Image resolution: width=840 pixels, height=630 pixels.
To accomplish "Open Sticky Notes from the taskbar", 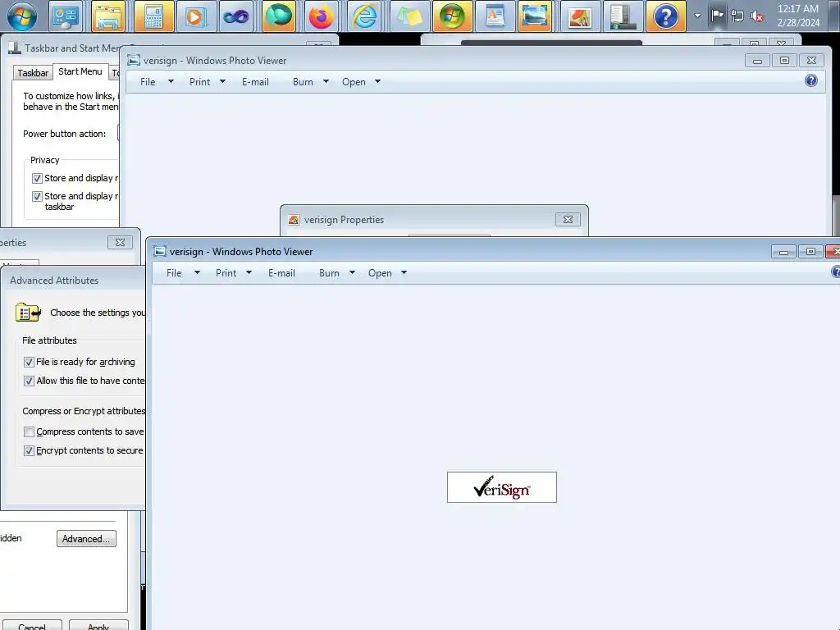I will point(410,16).
